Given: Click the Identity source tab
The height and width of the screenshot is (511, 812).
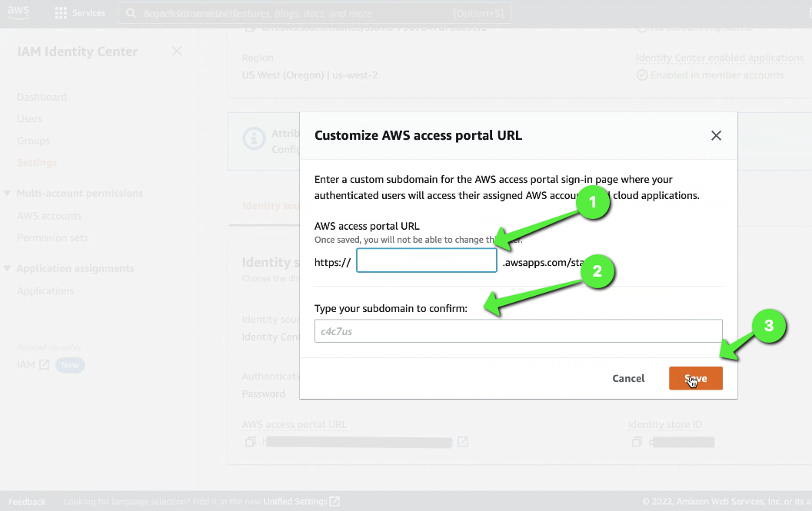Looking at the screenshot, I should tap(271, 205).
